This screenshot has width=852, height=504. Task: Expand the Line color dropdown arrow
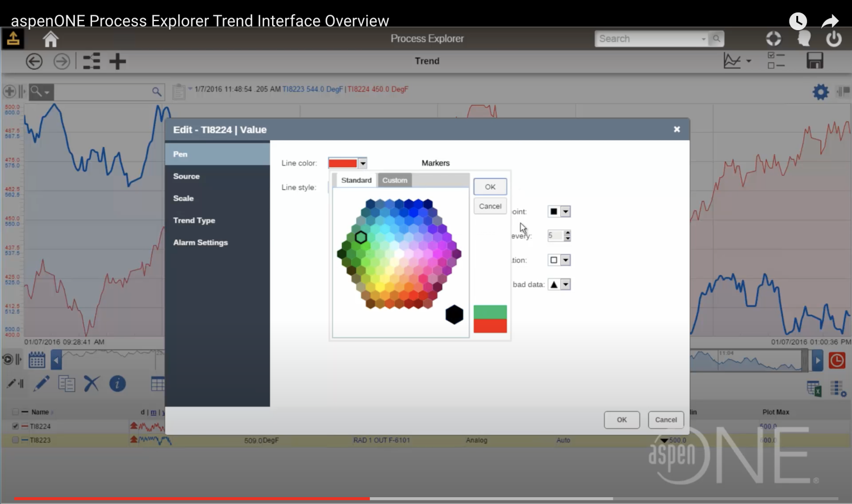click(362, 163)
